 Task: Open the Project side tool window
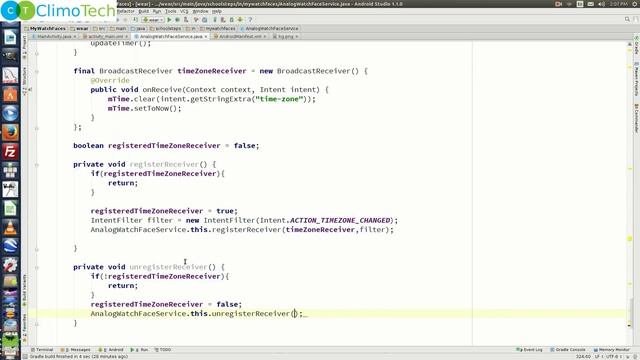click(x=24, y=46)
